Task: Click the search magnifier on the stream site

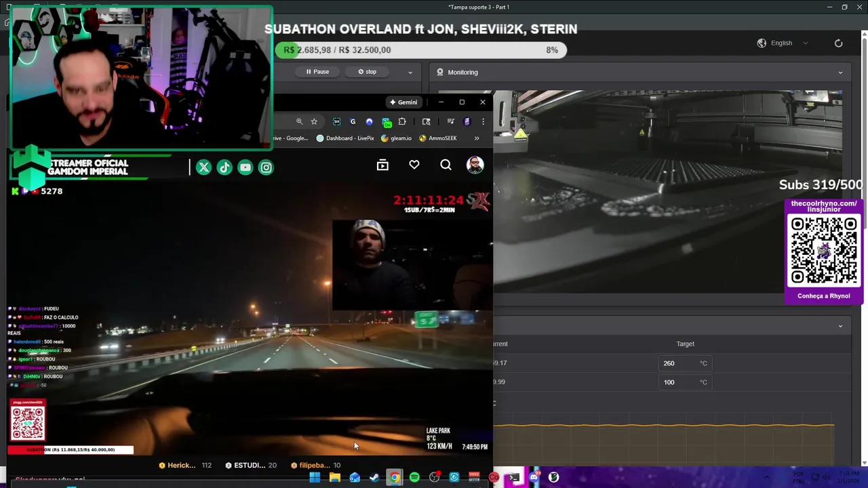Action: pyautogui.click(x=446, y=165)
